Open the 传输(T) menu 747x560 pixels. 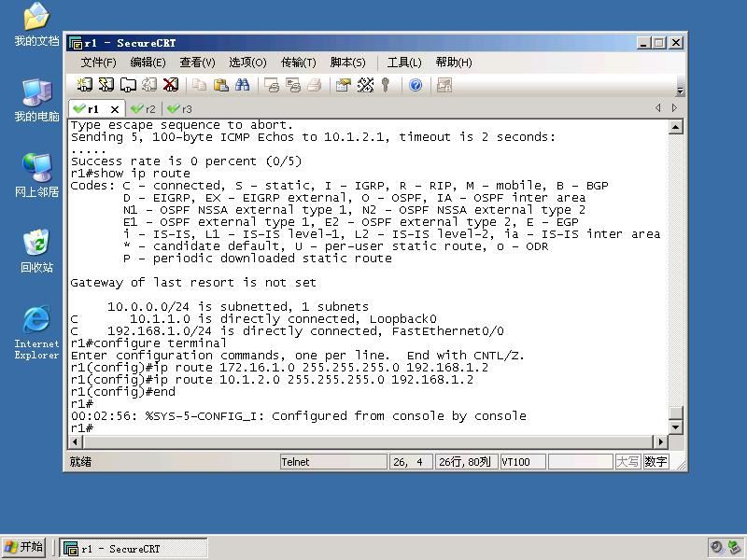[x=298, y=63]
